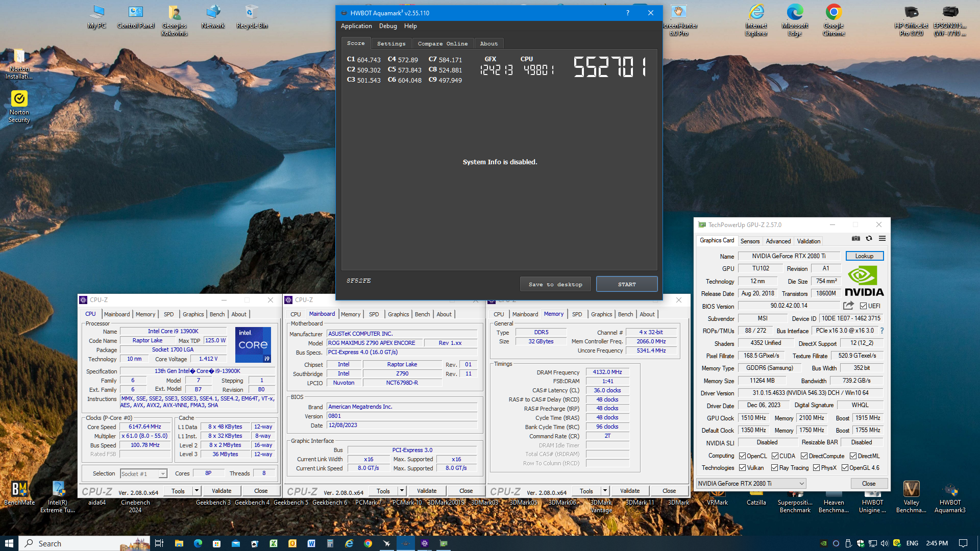Open Word from the taskbar
Viewport: 980px width, 551px height.
tap(311, 543)
